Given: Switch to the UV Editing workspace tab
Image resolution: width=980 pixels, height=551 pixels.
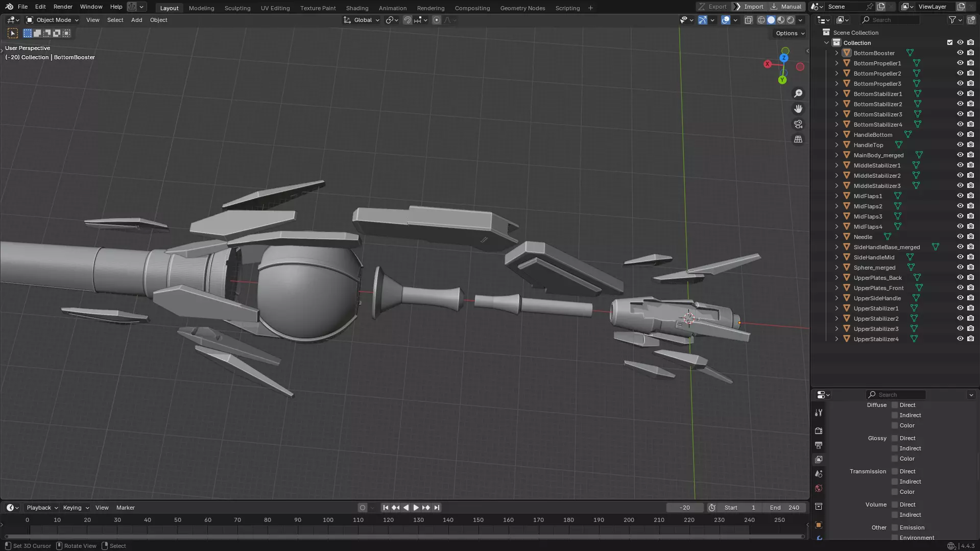Looking at the screenshot, I should coord(275,8).
